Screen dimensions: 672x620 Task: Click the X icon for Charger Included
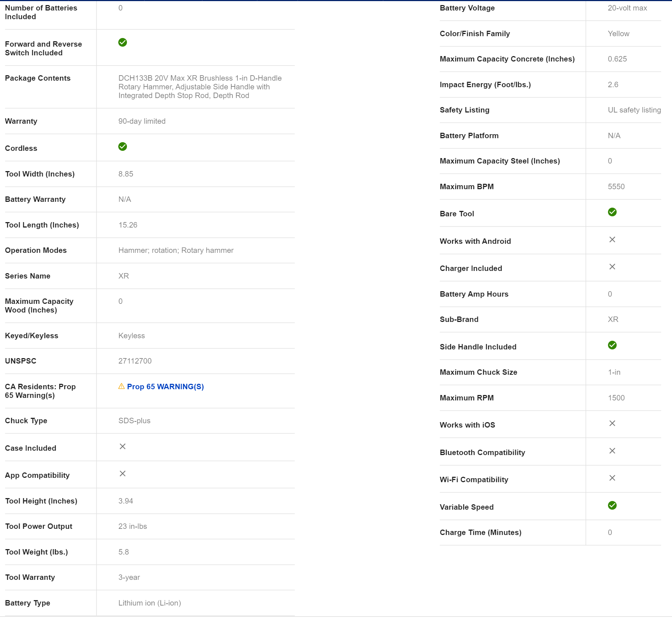tap(612, 267)
